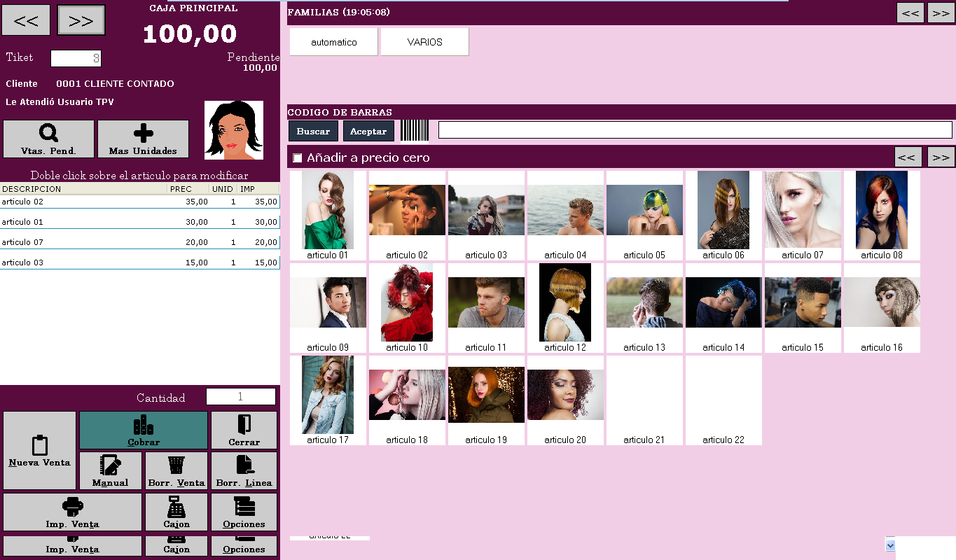Add articulo 20 thumbnail
This screenshot has height=560, width=956.
click(x=565, y=400)
